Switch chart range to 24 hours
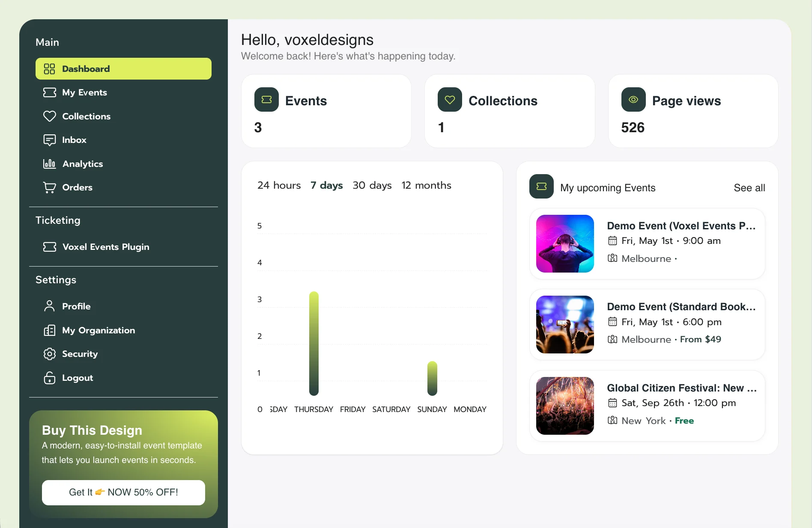The height and width of the screenshot is (528, 812). tap(279, 185)
